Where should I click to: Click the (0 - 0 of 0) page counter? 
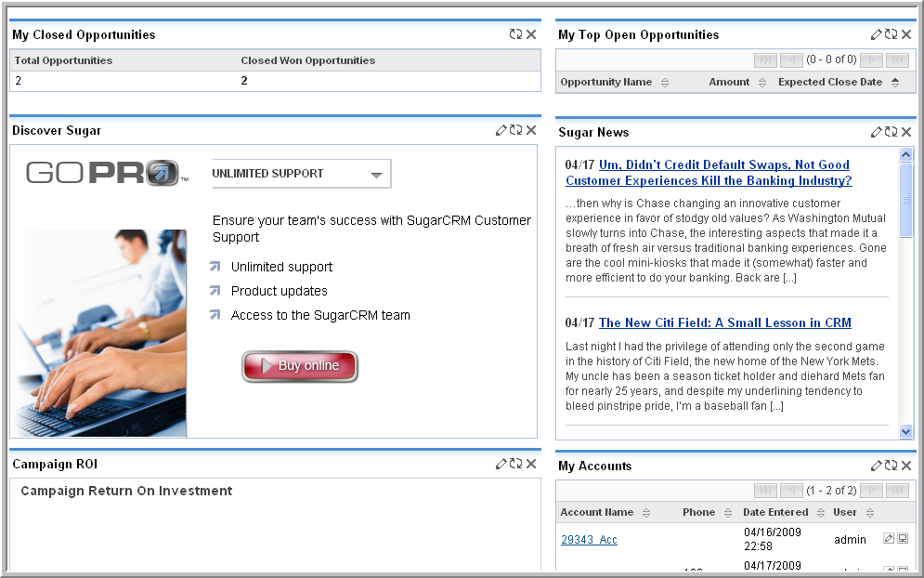pyautogui.click(x=831, y=59)
